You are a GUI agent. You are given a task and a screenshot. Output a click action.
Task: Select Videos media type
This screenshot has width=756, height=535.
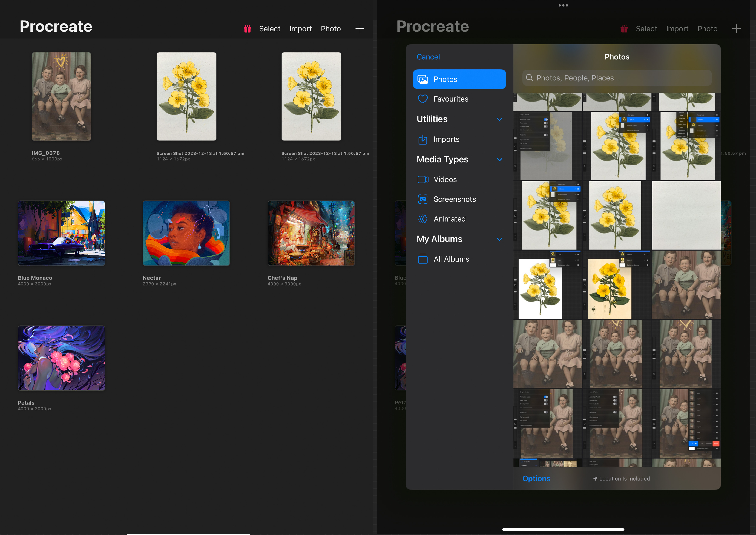445,180
